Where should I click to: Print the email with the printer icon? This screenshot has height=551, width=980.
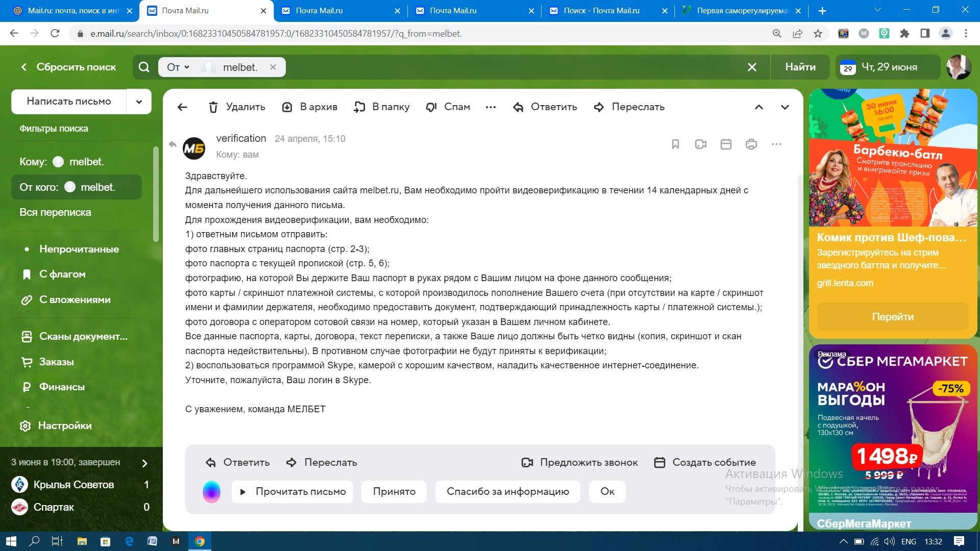751,144
